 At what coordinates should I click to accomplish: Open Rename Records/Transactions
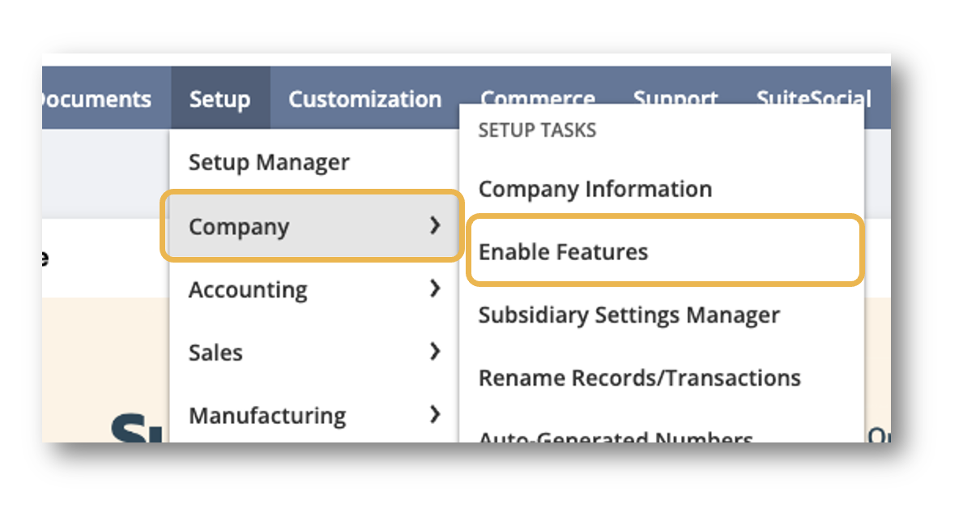pyautogui.click(x=640, y=378)
